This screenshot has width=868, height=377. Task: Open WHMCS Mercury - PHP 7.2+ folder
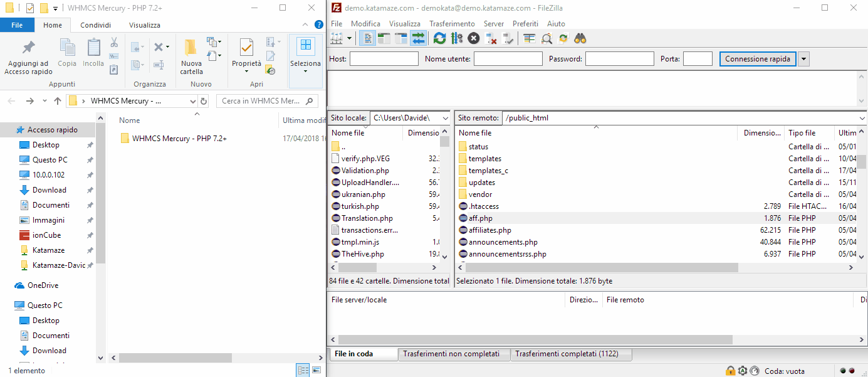click(174, 139)
